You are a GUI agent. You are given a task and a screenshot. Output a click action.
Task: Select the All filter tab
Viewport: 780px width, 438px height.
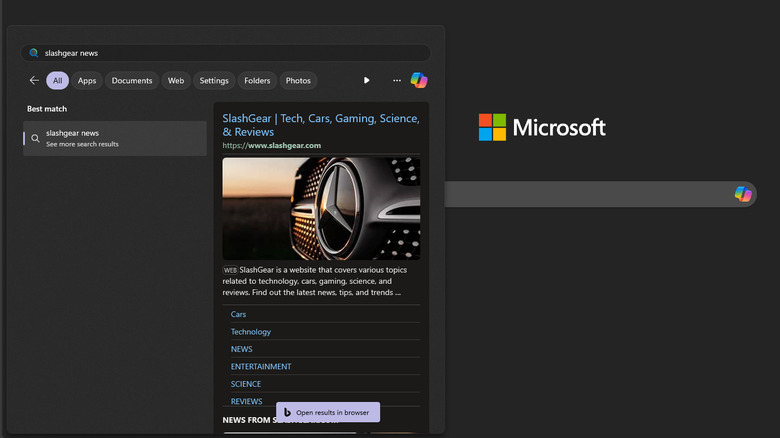tap(58, 81)
